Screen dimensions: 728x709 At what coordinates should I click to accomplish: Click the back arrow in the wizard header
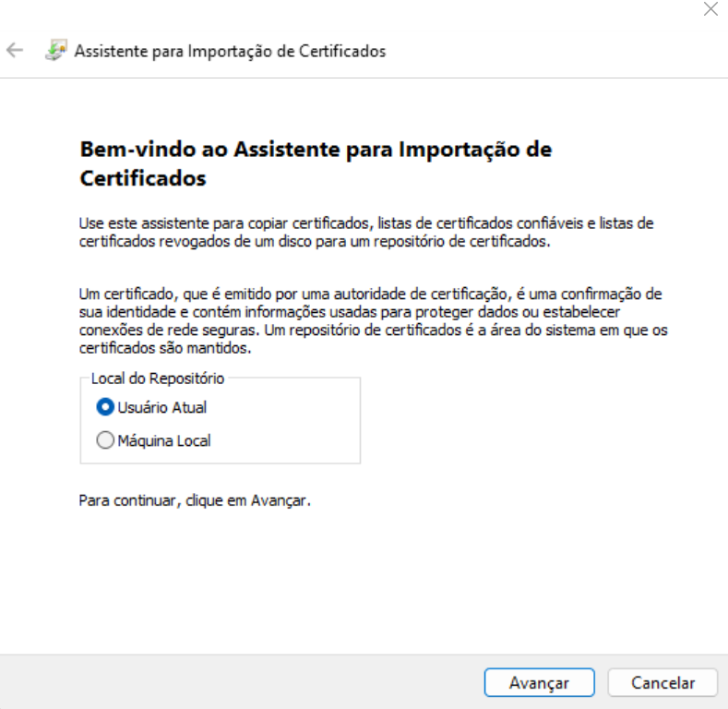[x=15, y=50]
